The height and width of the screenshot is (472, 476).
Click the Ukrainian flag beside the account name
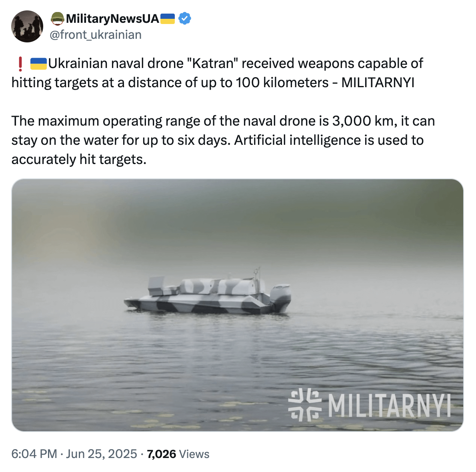coord(168,18)
